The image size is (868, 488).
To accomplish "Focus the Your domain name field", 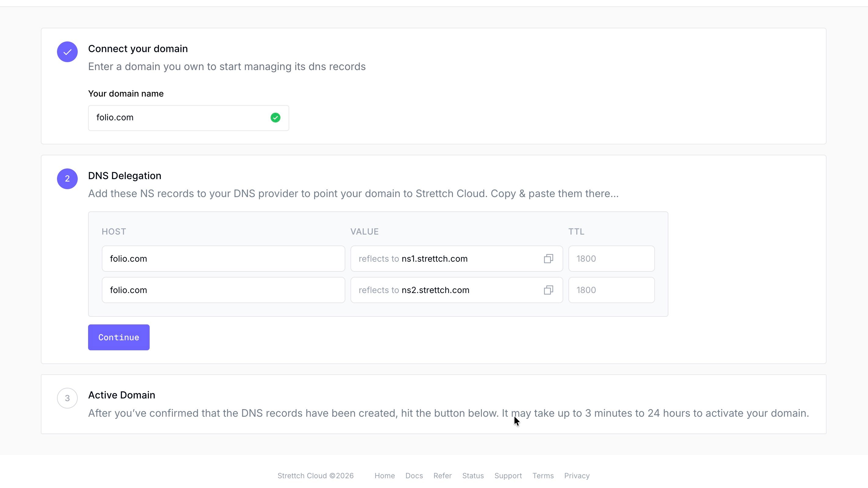I will [x=188, y=118].
